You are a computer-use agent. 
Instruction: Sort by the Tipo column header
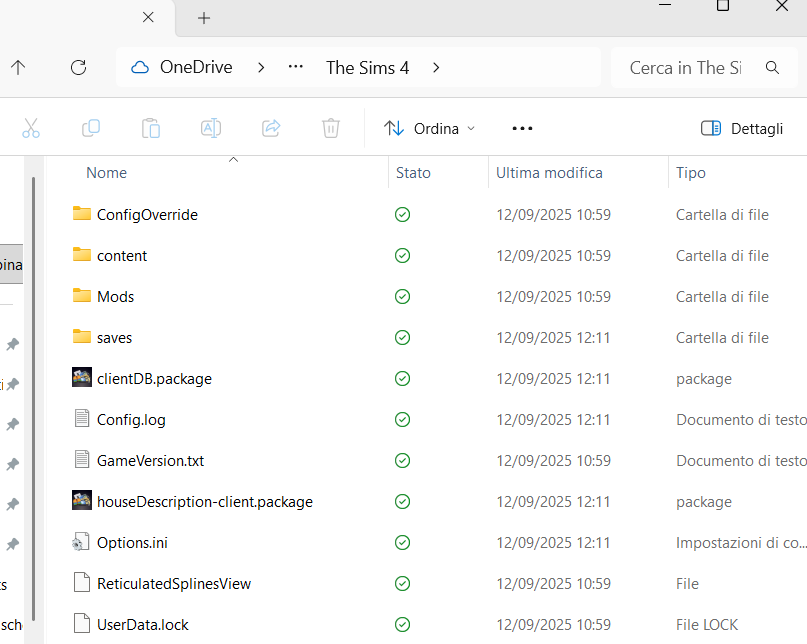pos(691,173)
